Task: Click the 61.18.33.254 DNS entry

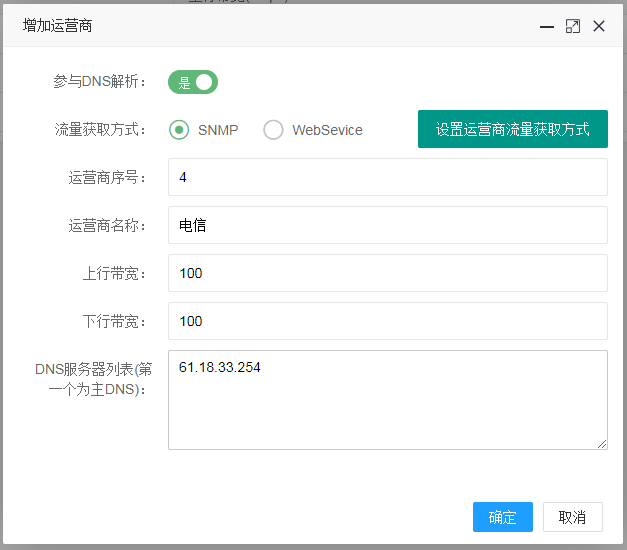Action: coord(219,368)
